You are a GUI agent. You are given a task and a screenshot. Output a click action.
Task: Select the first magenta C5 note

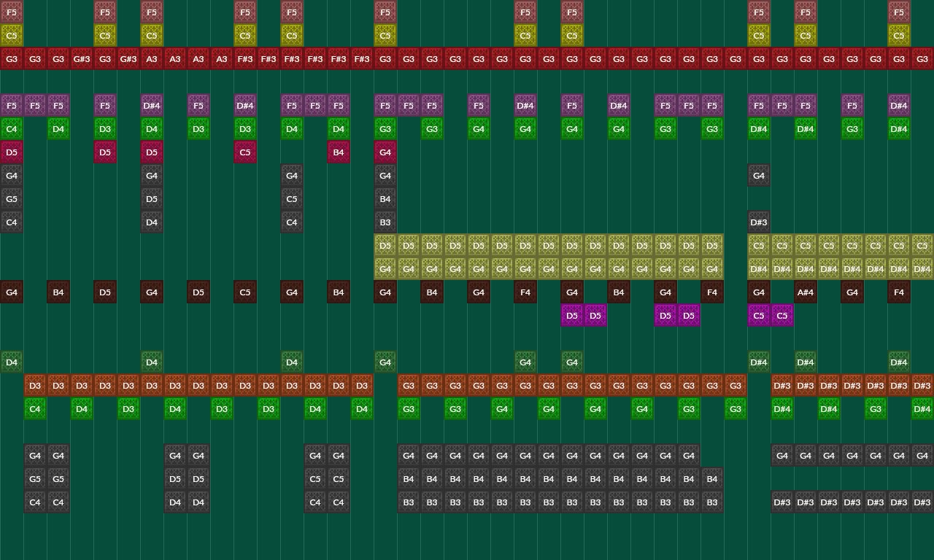759,316
